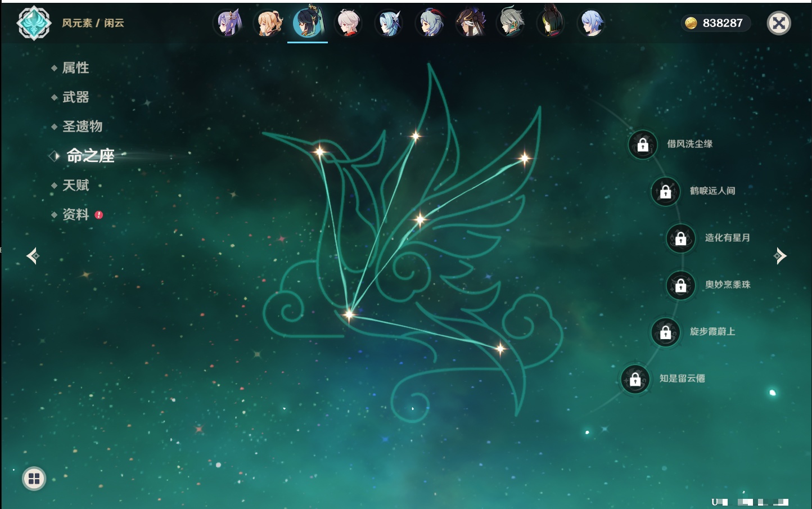
Task: Select the locked 鹤唳远人间 constellation
Action: pos(666,192)
